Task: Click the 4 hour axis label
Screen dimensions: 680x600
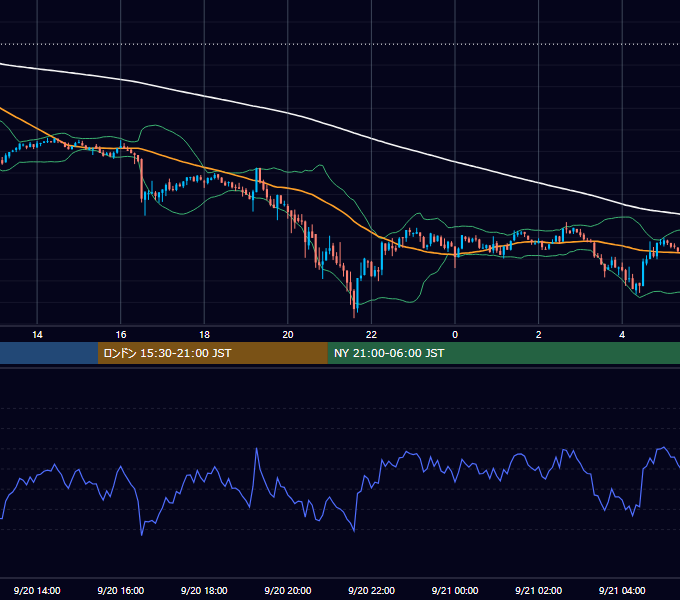Action: coord(622,335)
